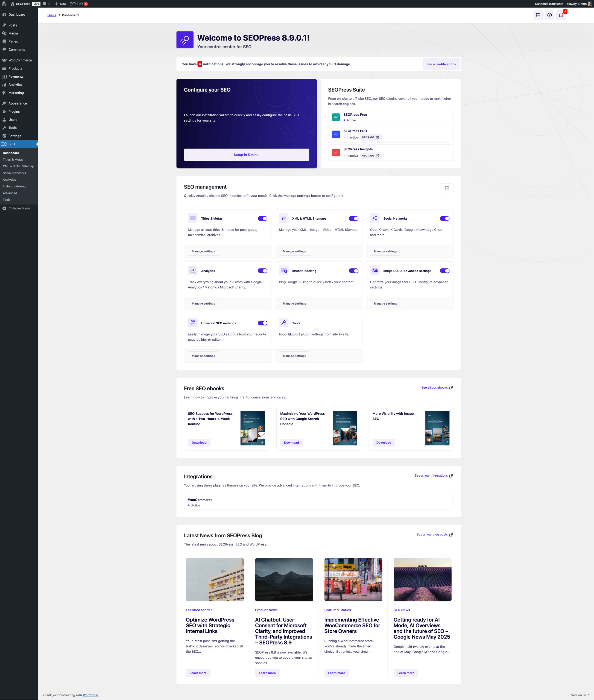Disable the Titles & Metas toggle
The height and width of the screenshot is (700, 594).
[x=262, y=219]
